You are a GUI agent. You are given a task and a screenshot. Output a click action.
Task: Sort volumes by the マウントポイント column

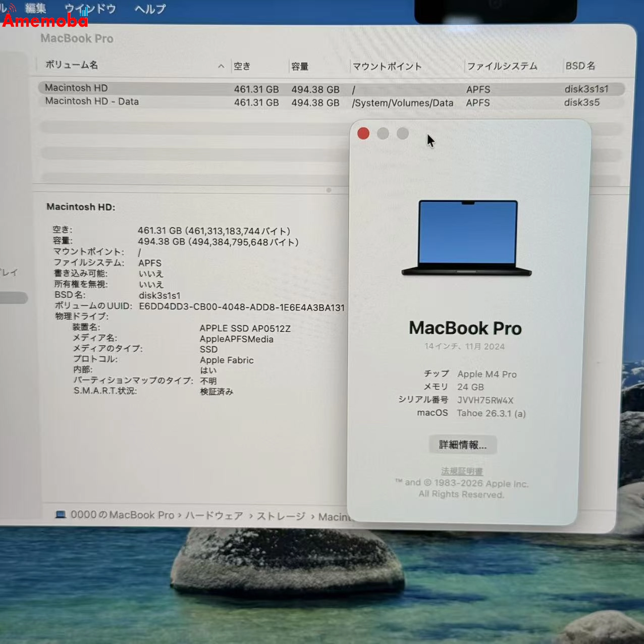pyautogui.click(x=388, y=66)
